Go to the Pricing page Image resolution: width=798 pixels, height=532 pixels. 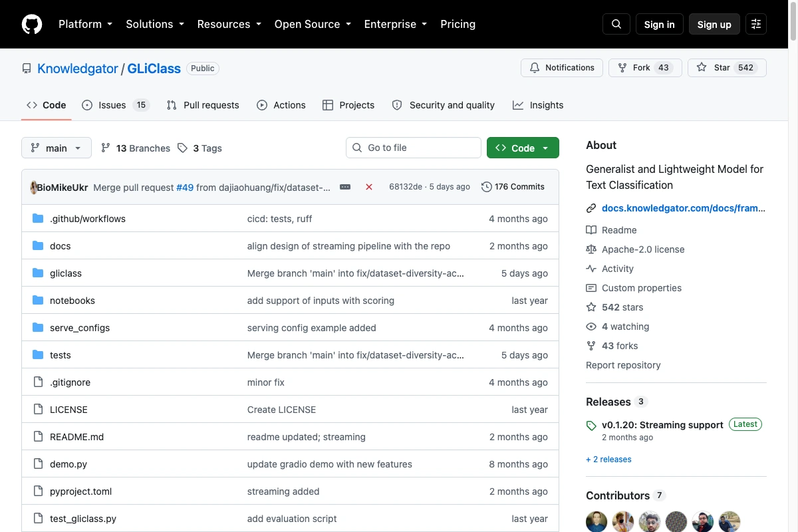(x=458, y=24)
